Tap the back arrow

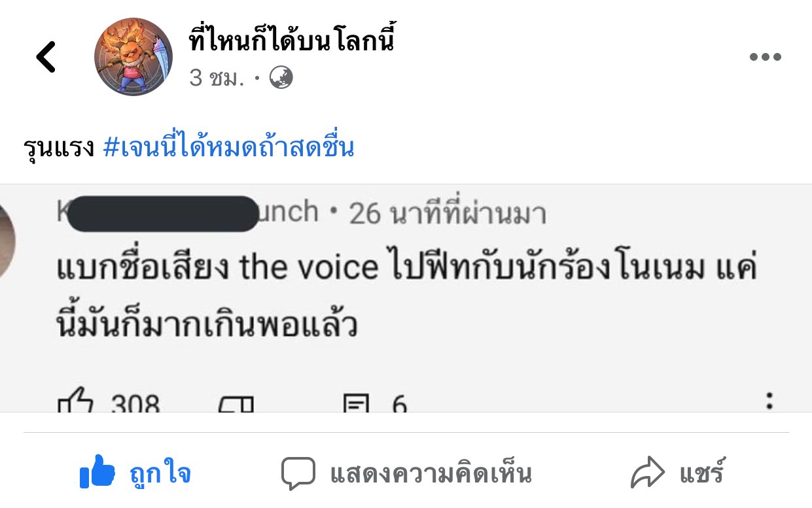tap(46, 57)
